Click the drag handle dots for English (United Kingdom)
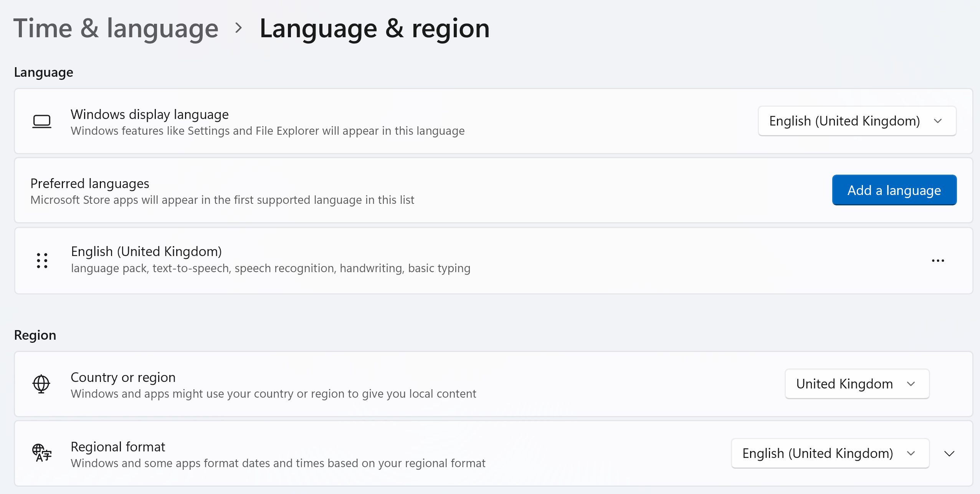980x494 pixels. click(42, 261)
